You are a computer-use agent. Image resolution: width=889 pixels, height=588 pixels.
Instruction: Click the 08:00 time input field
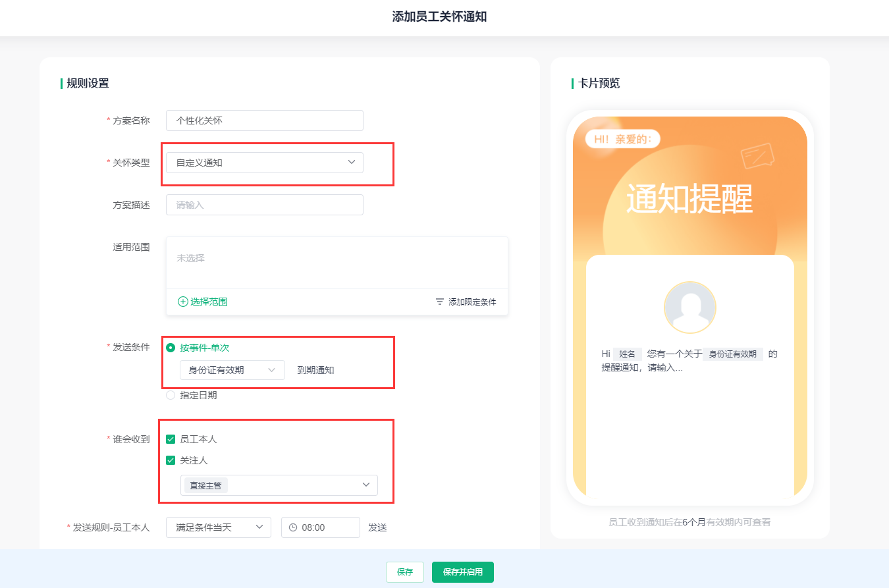coord(327,527)
